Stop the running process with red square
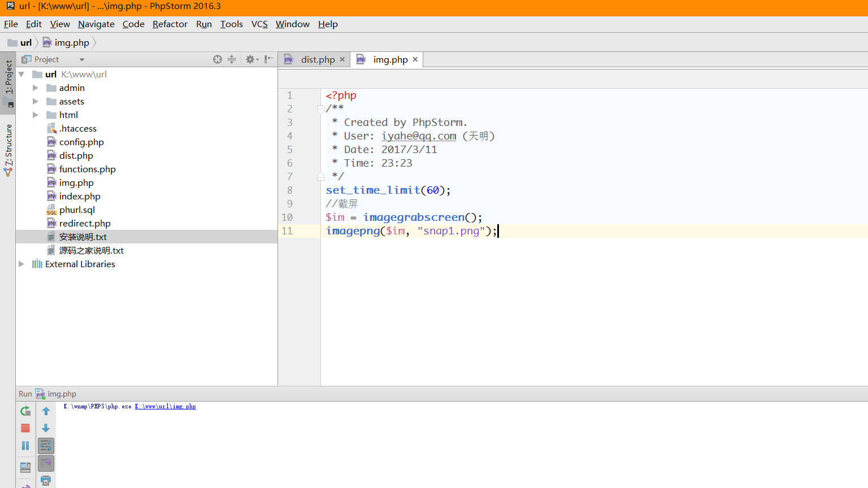Viewport: 868px width, 488px height. [x=25, y=428]
